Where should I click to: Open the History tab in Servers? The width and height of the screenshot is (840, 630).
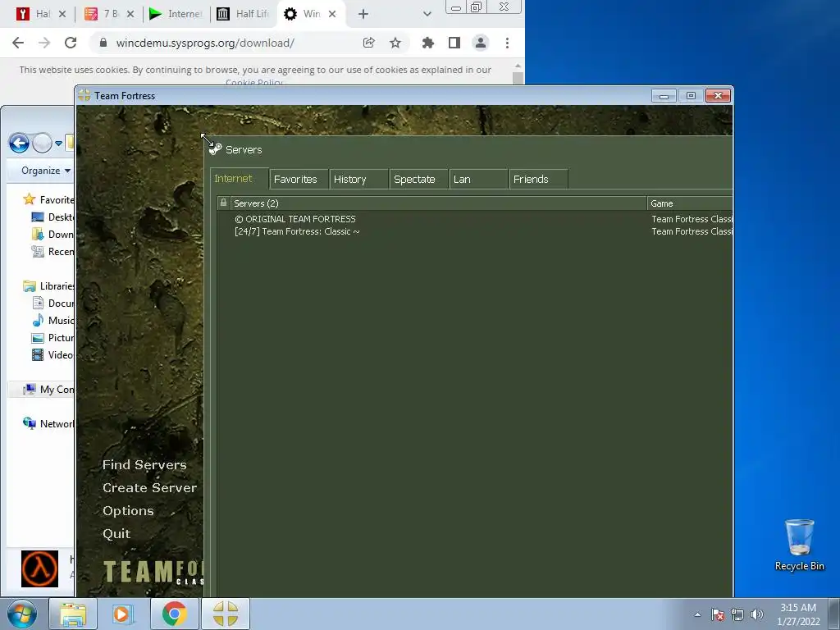pyautogui.click(x=358, y=179)
